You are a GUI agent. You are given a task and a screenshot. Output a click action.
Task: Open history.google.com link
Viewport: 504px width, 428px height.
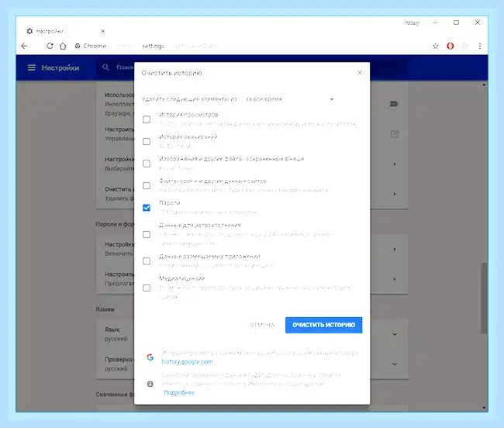187,362
